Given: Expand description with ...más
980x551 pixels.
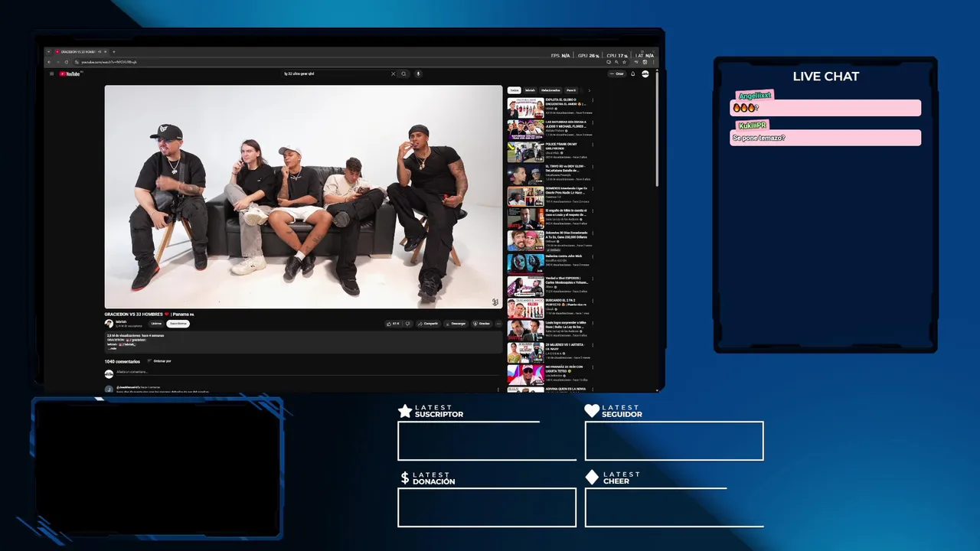Looking at the screenshot, I should click(x=112, y=348).
